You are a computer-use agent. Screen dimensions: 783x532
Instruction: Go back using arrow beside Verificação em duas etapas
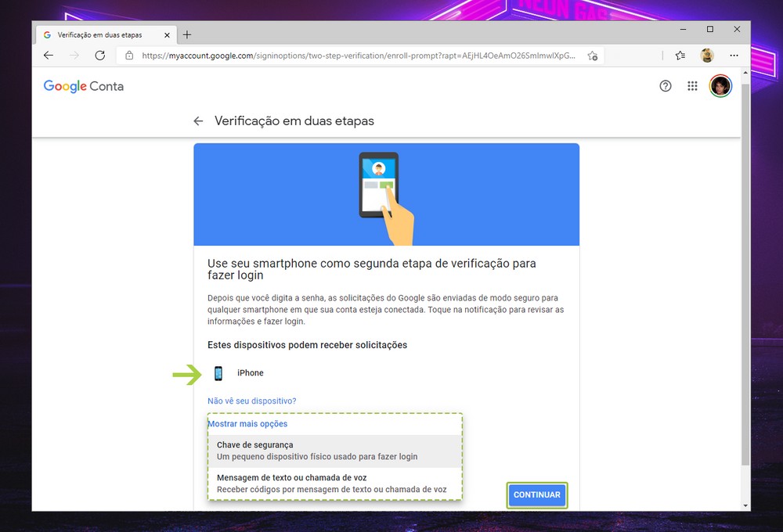[x=198, y=121]
